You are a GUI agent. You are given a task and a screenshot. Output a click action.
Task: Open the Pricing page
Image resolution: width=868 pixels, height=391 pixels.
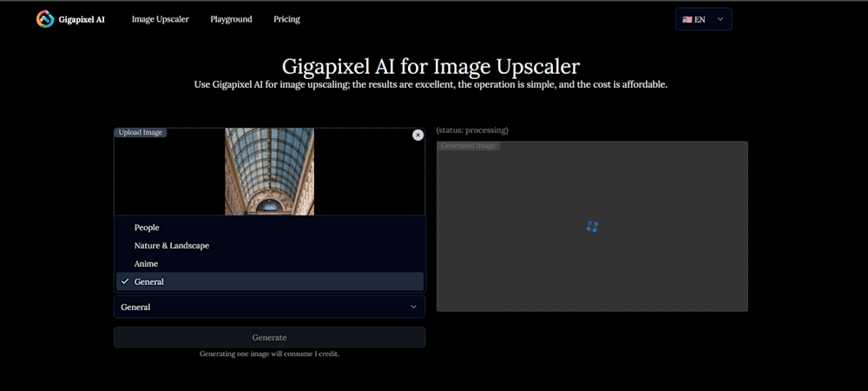[286, 19]
